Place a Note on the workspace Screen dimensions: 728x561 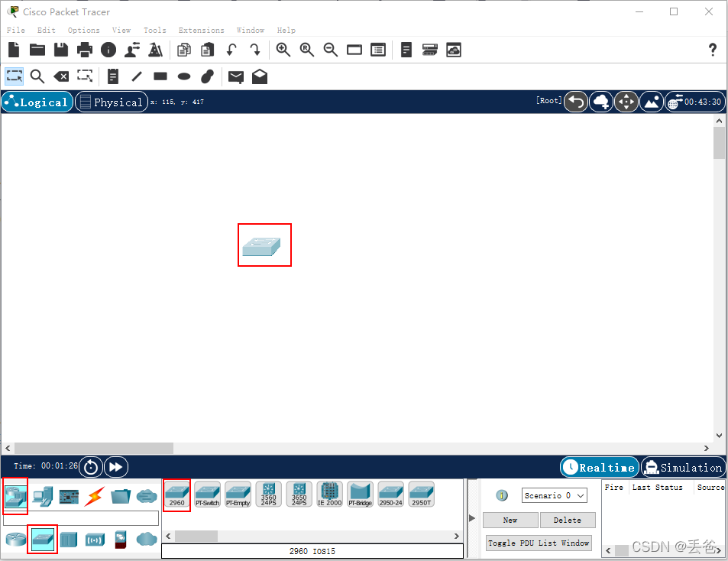(113, 76)
